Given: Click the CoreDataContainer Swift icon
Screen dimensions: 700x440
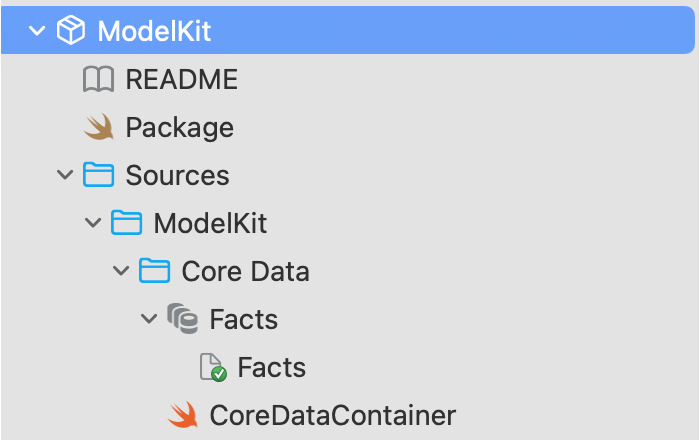Looking at the screenshot, I should pyautogui.click(x=182, y=414).
